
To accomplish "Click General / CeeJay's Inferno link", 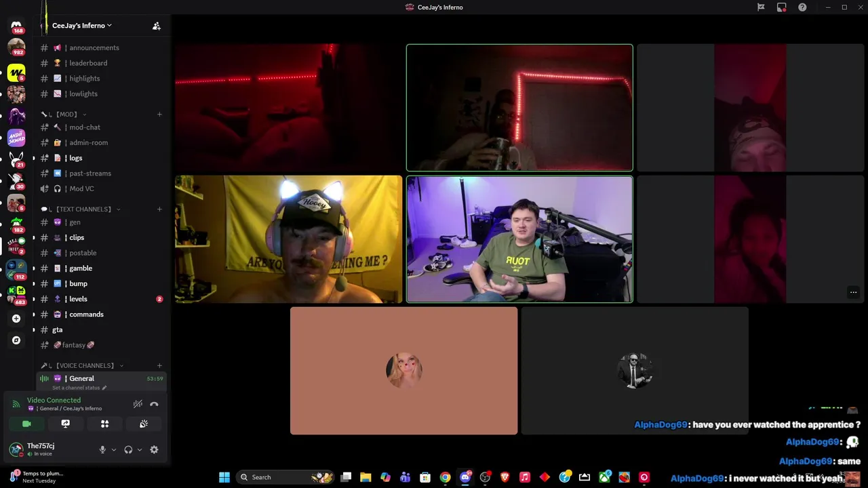I will click(x=66, y=409).
